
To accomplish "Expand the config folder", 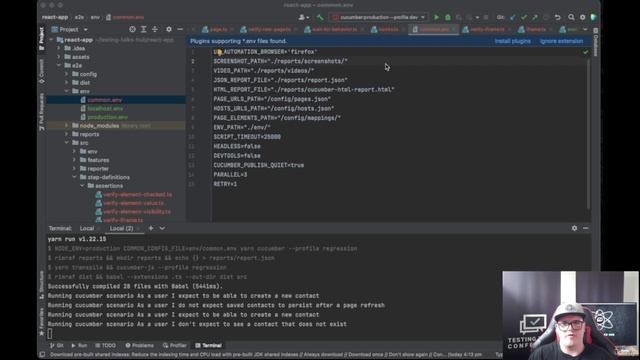I will (x=67, y=74).
